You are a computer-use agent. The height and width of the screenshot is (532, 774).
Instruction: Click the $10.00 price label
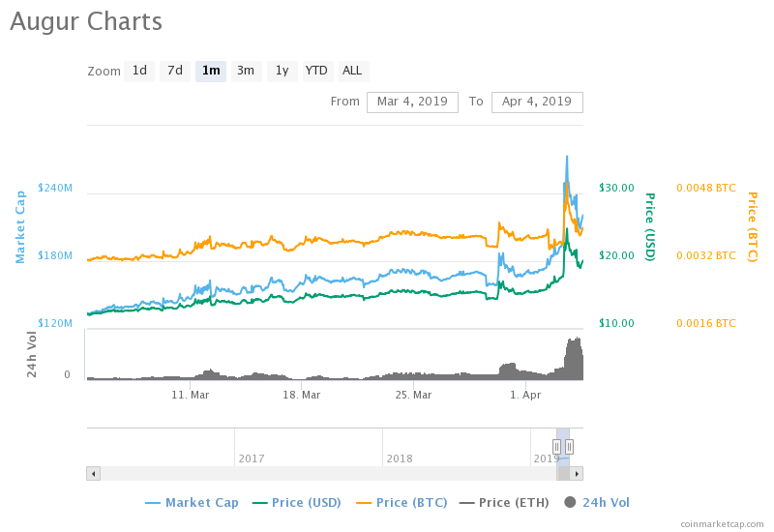click(616, 323)
